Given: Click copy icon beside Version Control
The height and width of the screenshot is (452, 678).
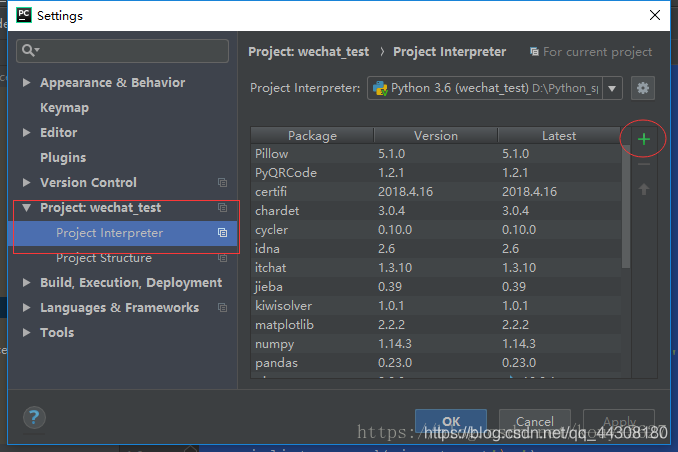Looking at the screenshot, I should [x=222, y=183].
